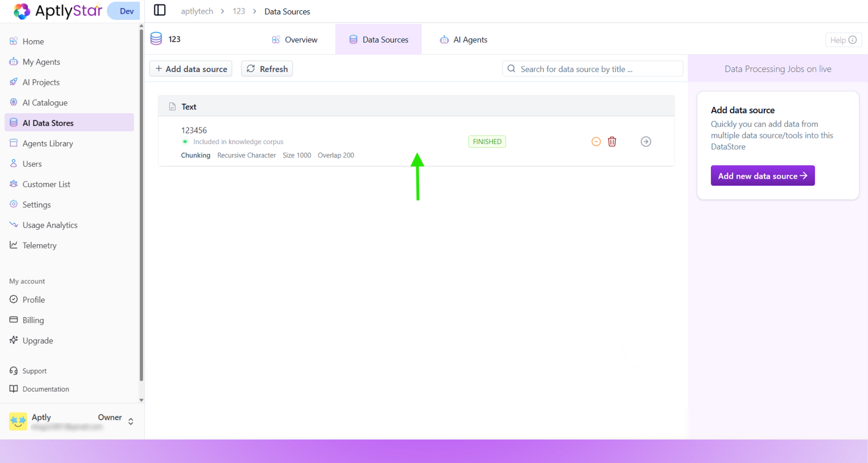Image resolution: width=868 pixels, height=463 pixels.
Task: Click the 123 datastore database icon
Action: (x=156, y=39)
